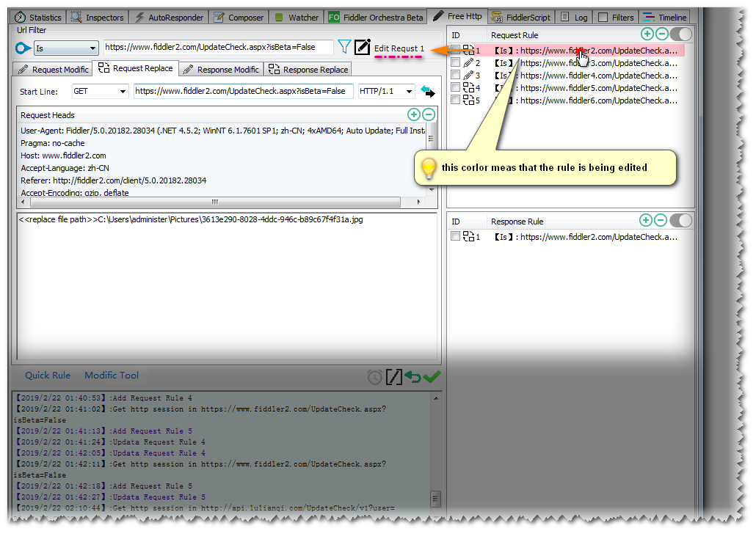Select the Watcher tab
The height and width of the screenshot is (534, 756).
pos(297,18)
